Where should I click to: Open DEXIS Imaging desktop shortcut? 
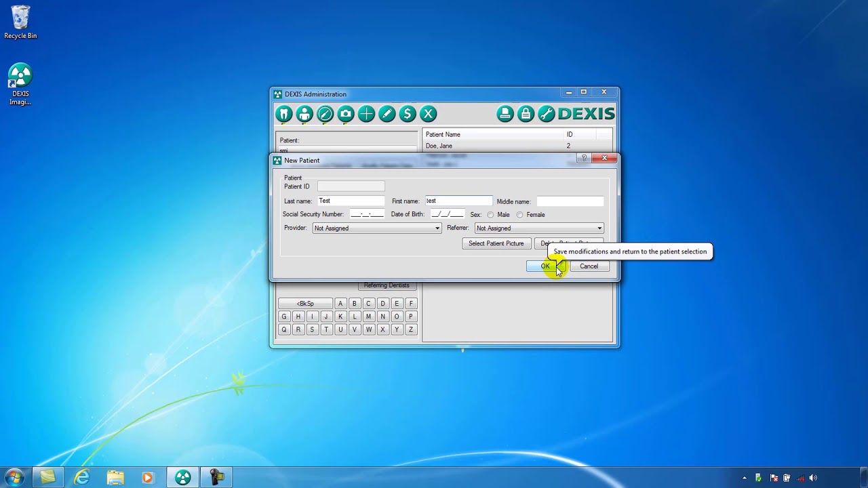(x=20, y=85)
